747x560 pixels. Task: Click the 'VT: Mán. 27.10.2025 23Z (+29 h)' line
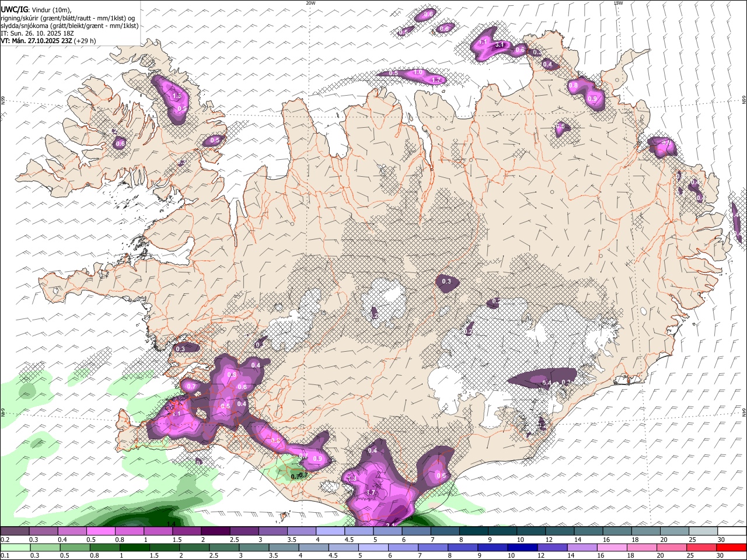pyautogui.click(x=48, y=41)
